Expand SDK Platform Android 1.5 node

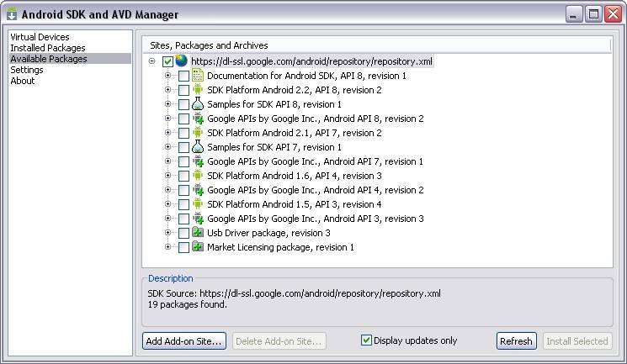168,203
